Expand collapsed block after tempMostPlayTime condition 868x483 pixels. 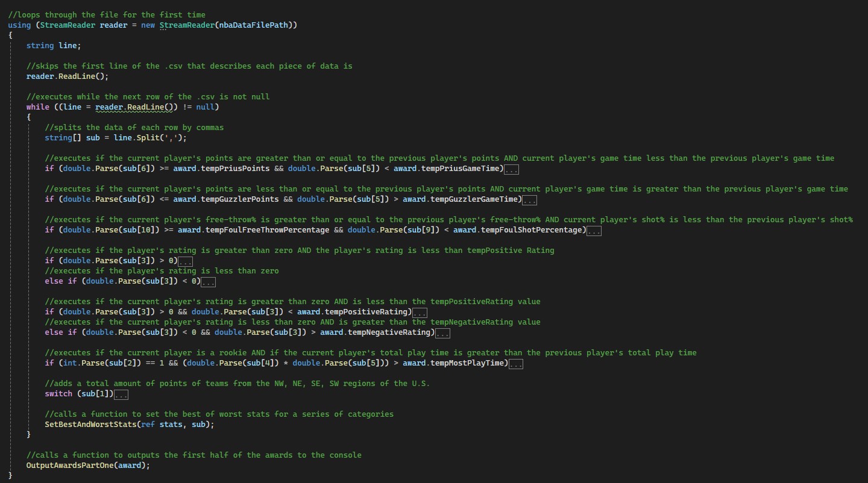pos(516,364)
